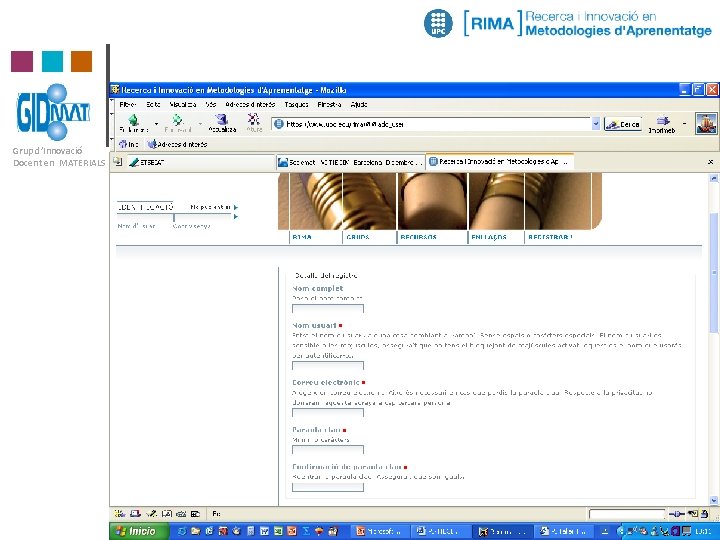Click the Cerca search button
The image size is (720, 540).
point(623,124)
